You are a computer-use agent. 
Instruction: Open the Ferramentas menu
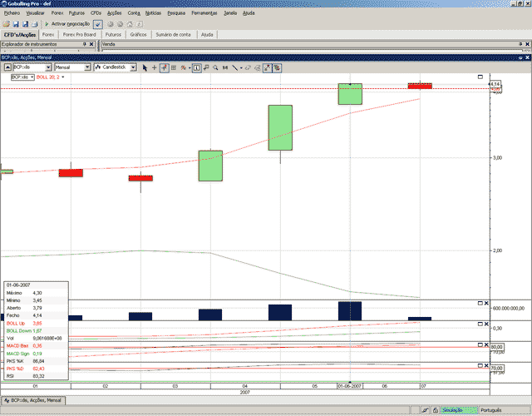tap(204, 13)
